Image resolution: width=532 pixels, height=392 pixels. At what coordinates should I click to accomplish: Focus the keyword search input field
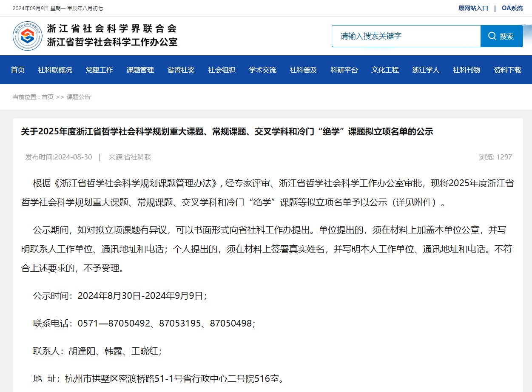(x=406, y=36)
